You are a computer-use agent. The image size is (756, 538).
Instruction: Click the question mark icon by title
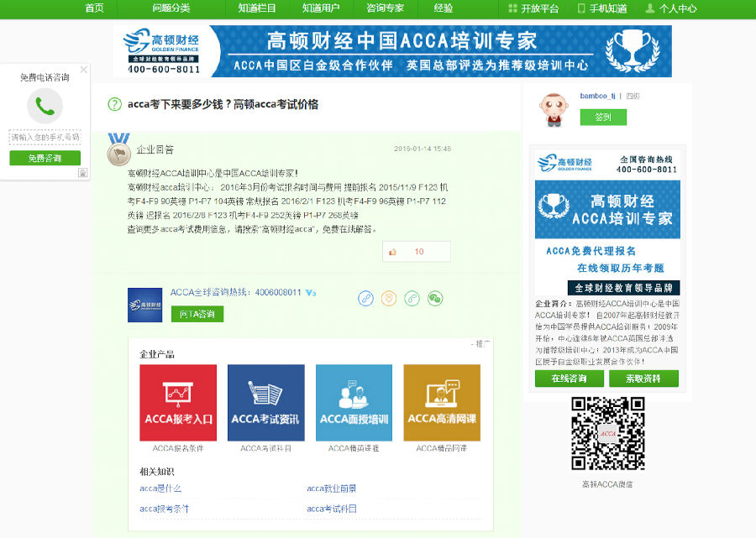pos(114,104)
